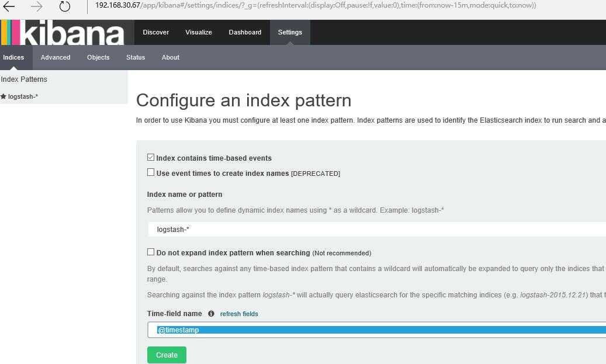Enable Use event times to create index names
Screen dimensions: 606x364
(x=151, y=172)
